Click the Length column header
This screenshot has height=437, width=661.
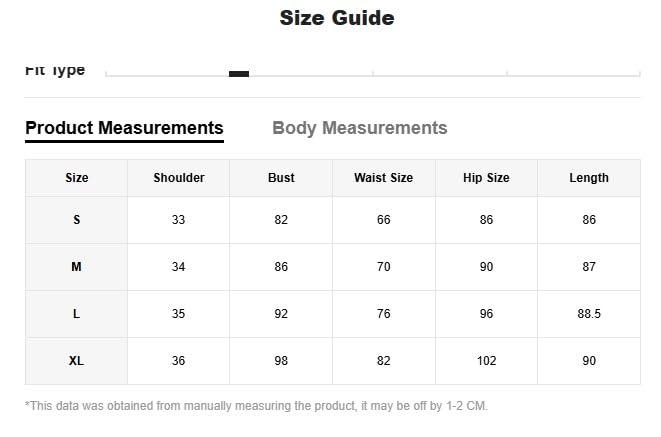tap(589, 178)
